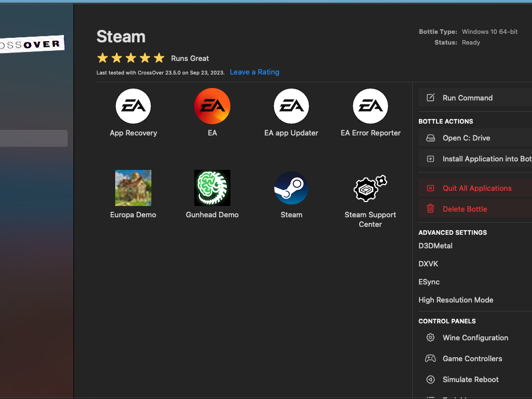This screenshot has width=532, height=399.
Task: Click the CrossOver logo in sidebar
Action: [32, 45]
